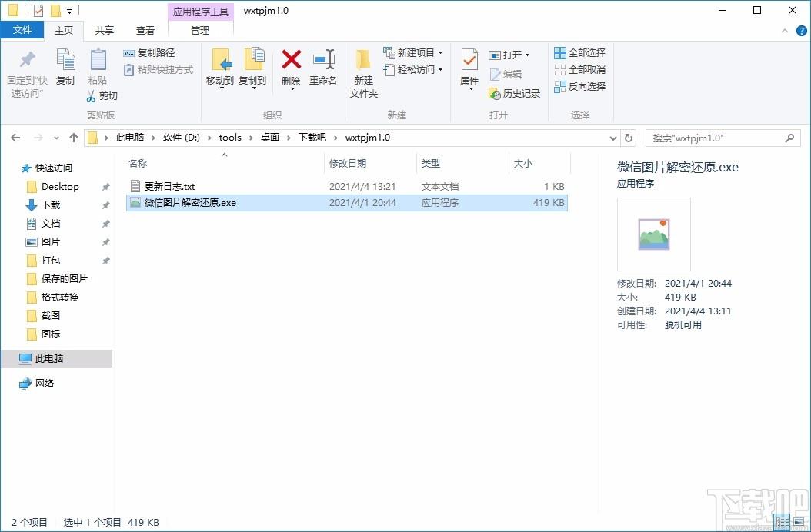Click the 桌面 breadcrumb

tap(270, 138)
